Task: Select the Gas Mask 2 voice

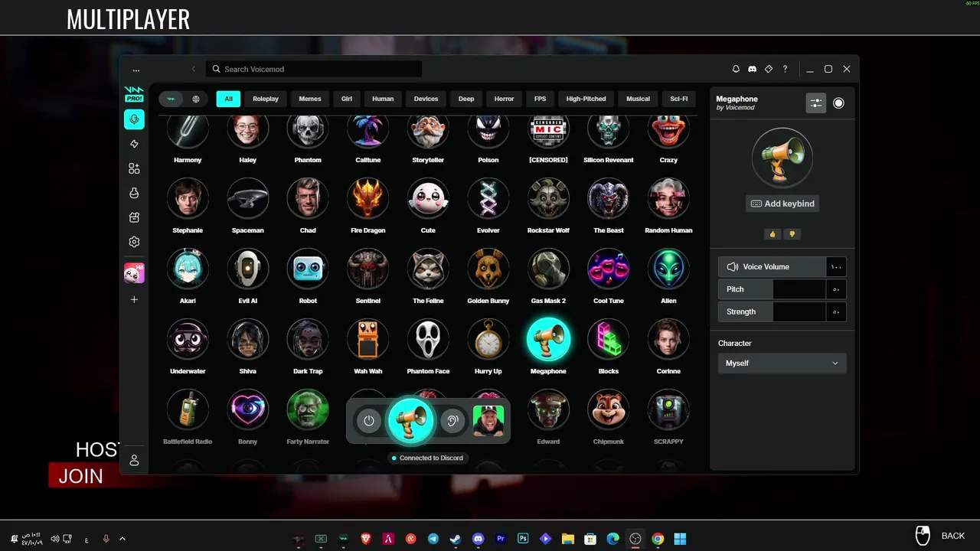Action: tap(548, 269)
